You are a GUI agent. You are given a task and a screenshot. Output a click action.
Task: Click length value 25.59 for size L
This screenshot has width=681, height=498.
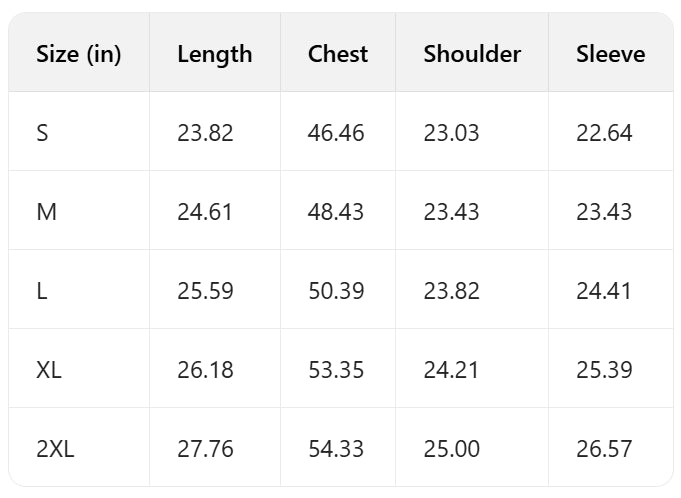(x=205, y=291)
